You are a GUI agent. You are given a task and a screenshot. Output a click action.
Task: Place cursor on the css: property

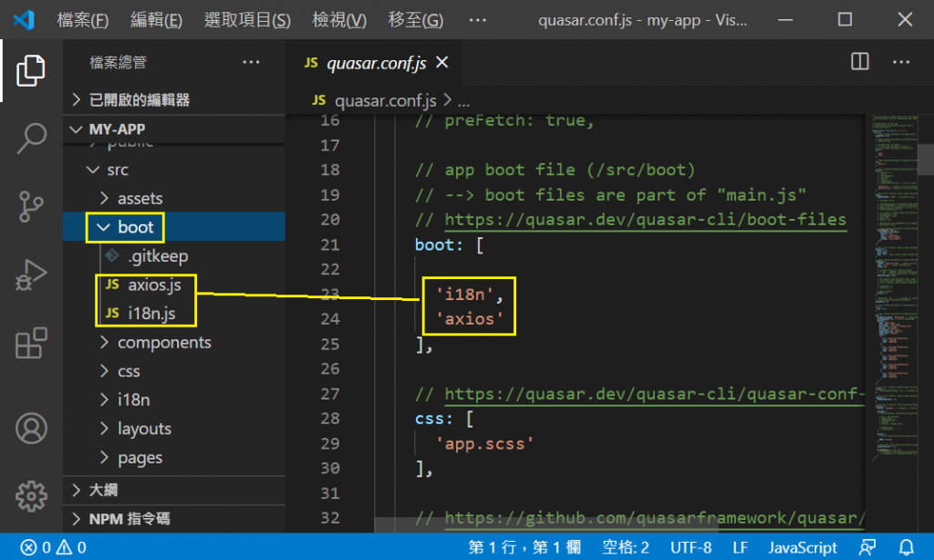point(433,419)
